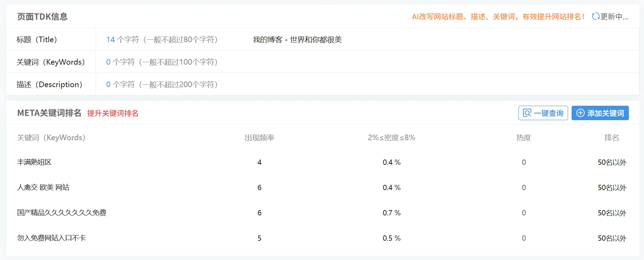
Task: Click the plus icon in 添加关键词 button
Action: pos(580,113)
